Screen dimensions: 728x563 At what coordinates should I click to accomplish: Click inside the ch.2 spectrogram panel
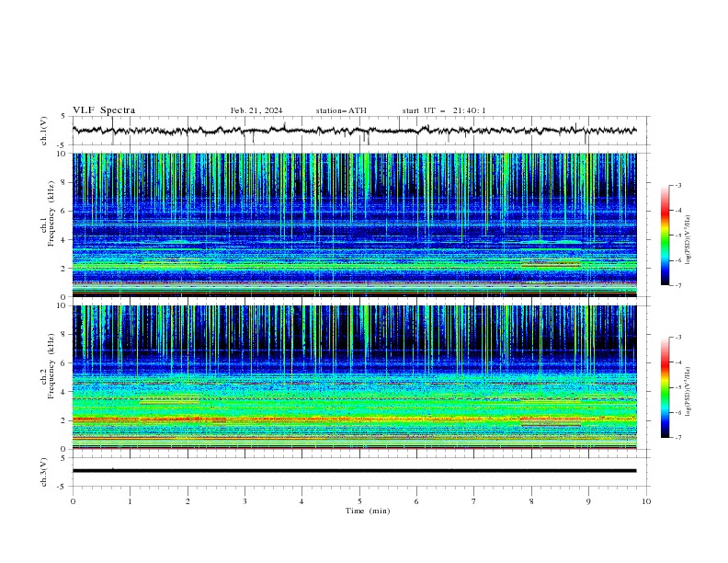(x=354, y=377)
